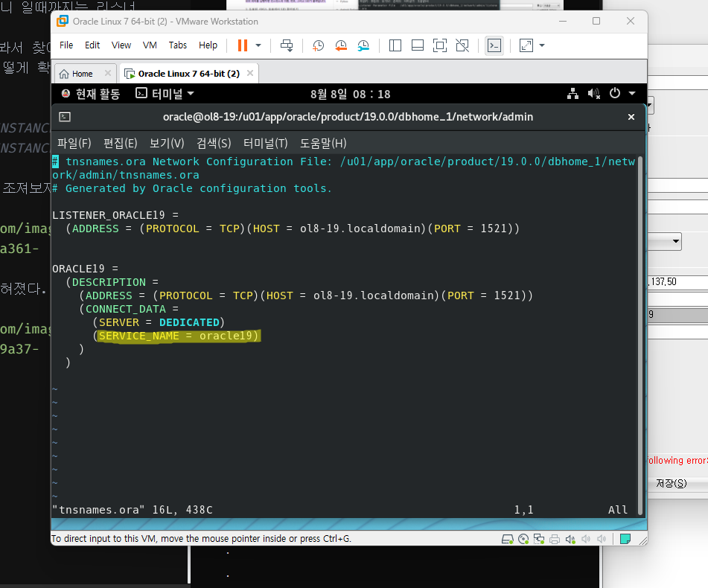Click the printer device status icon

(x=555, y=539)
